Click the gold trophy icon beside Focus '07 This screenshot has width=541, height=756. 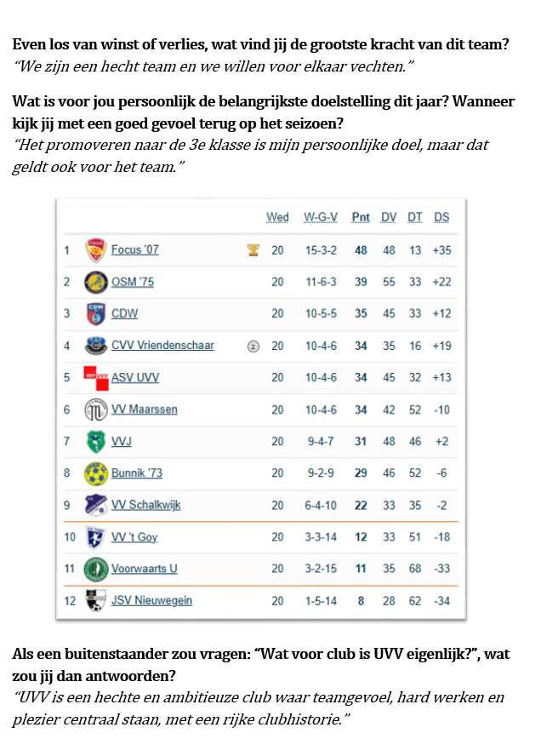click(253, 250)
